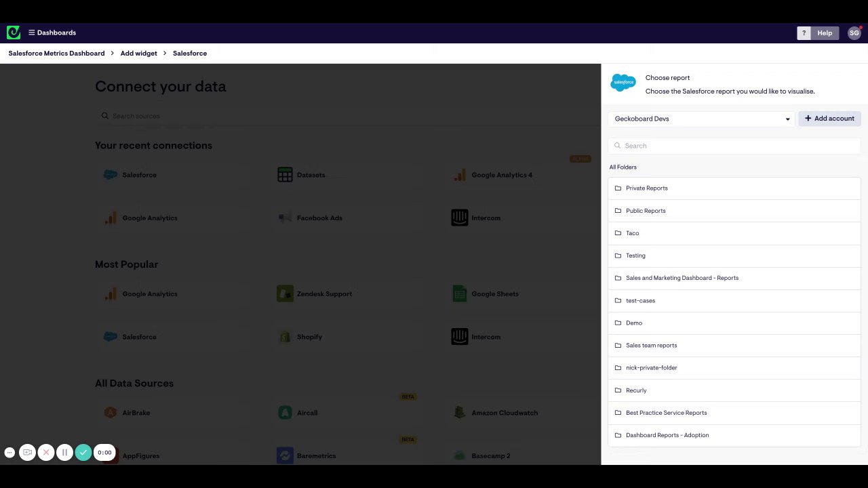Open the Taco folder
The height and width of the screenshot is (488, 868).
click(x=734, y=233)
